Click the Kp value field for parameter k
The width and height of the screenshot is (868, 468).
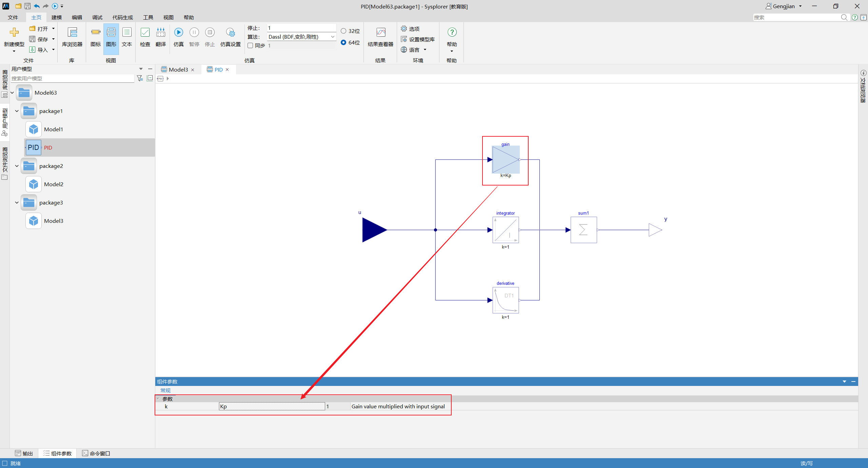point(272,407)
